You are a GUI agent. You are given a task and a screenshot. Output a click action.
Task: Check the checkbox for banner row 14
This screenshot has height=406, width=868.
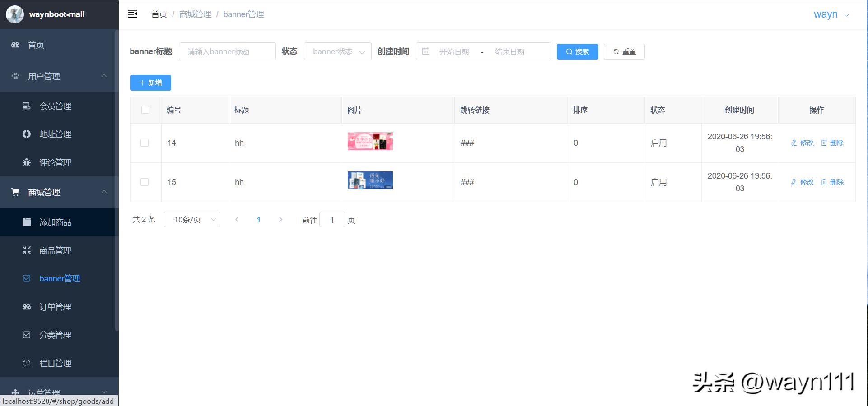(x=145, y=143)
